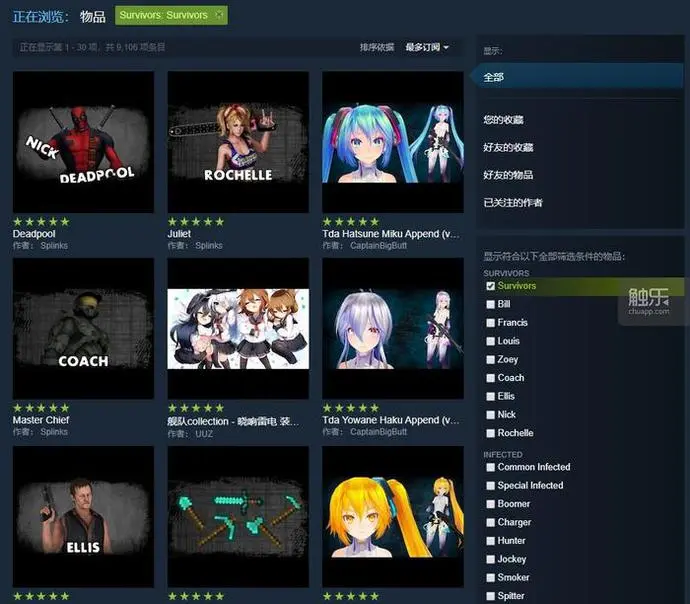Tick the Special Infected checkbox
Image resolution: width=690 pixels, height=604 pixels.
pyautogui.click(x=490, y=486)
